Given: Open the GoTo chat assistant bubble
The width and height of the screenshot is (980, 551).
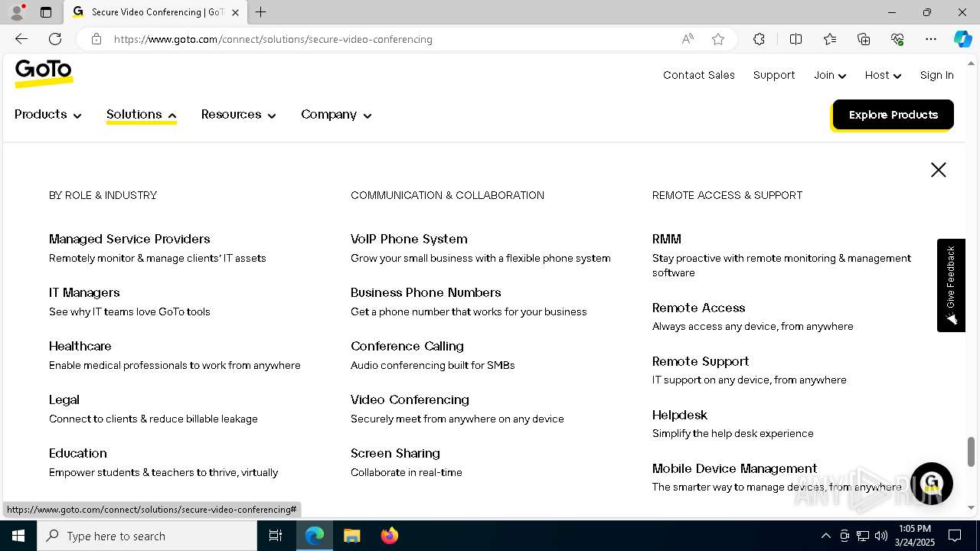Looking at the screenshot, I should tap(931, 484).
